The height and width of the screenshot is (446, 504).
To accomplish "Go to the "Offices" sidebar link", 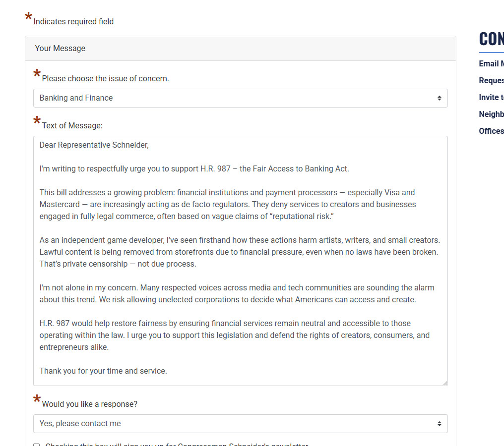I will pyautogui.click(x=491, y=131).
